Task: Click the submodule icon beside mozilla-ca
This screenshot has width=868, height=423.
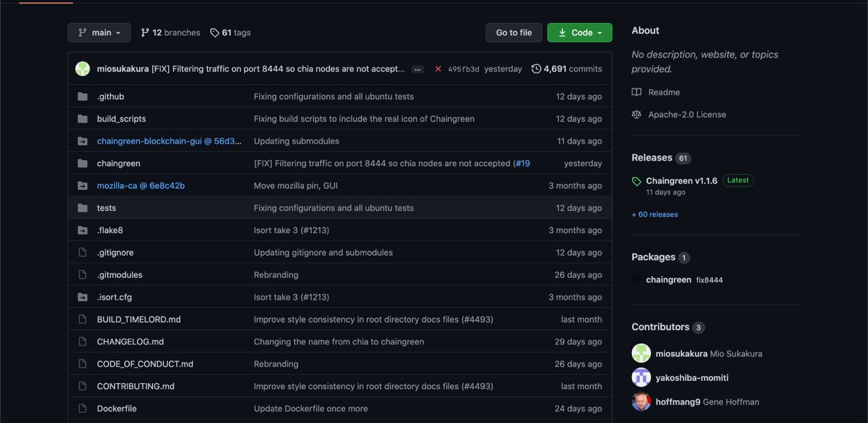Action: (x=83, y=186)
